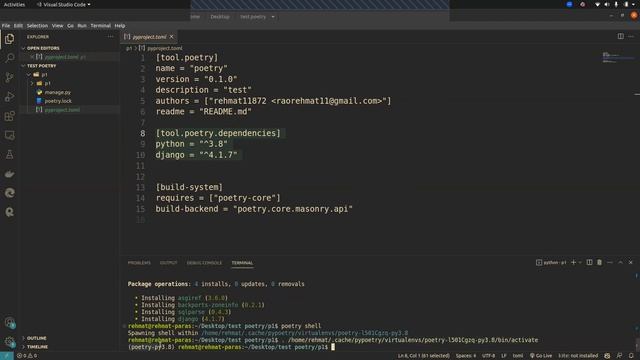
Task: Open the Search view in activity bar
Action: click(x=9, y=58)
